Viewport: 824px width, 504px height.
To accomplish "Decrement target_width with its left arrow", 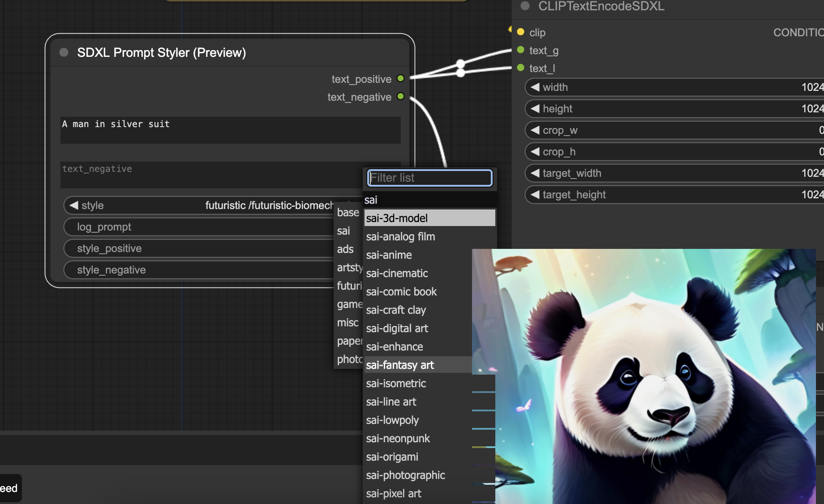I will [535, 173].
